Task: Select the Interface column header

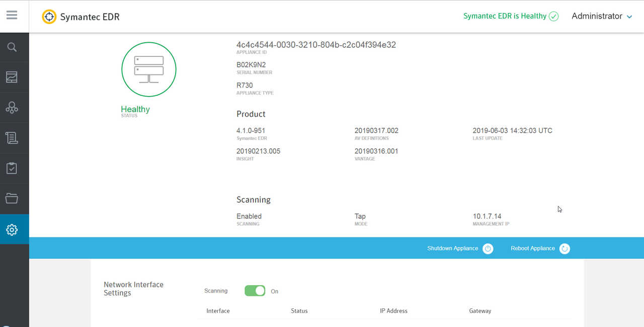Action: [218, 311]
